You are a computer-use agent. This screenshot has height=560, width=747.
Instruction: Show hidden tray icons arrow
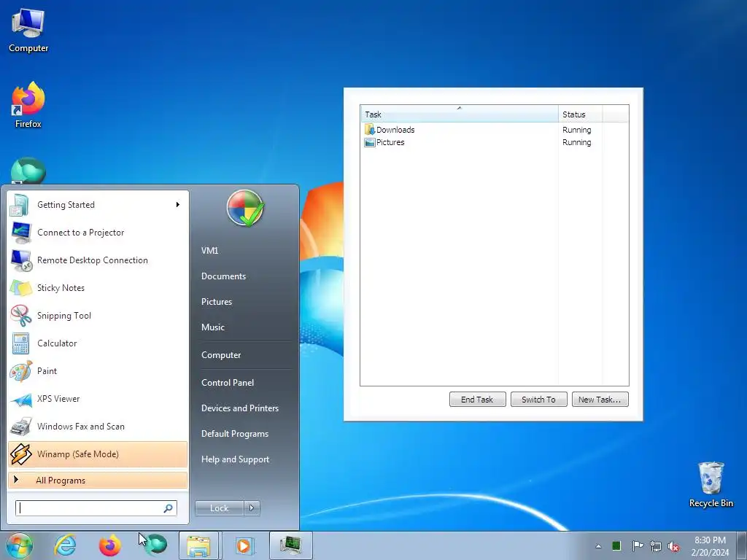598,546
